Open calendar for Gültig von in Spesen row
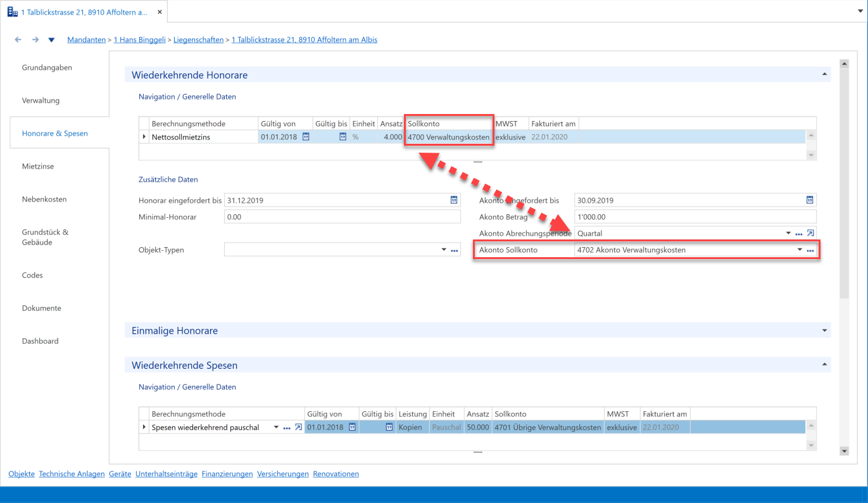Screen dimensions: 868x503 (x=351, y=428)
